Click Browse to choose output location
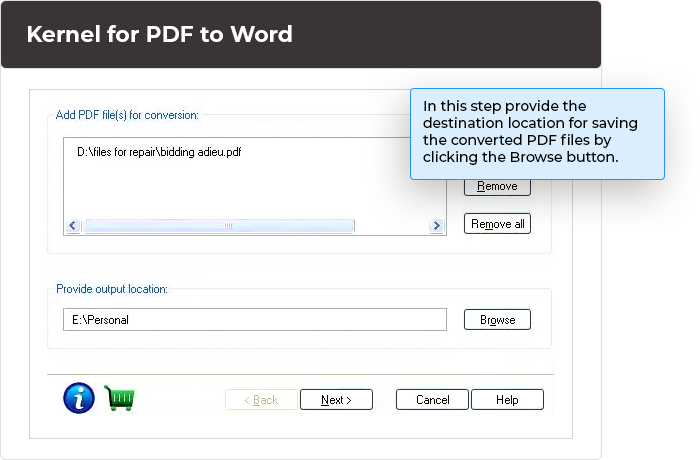 click(497, 320)
